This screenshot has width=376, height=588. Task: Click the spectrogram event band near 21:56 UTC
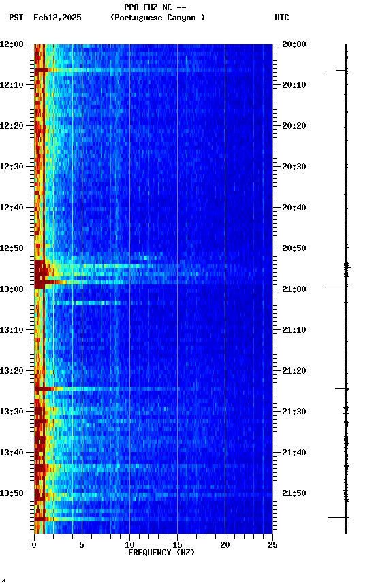(153, 519)
